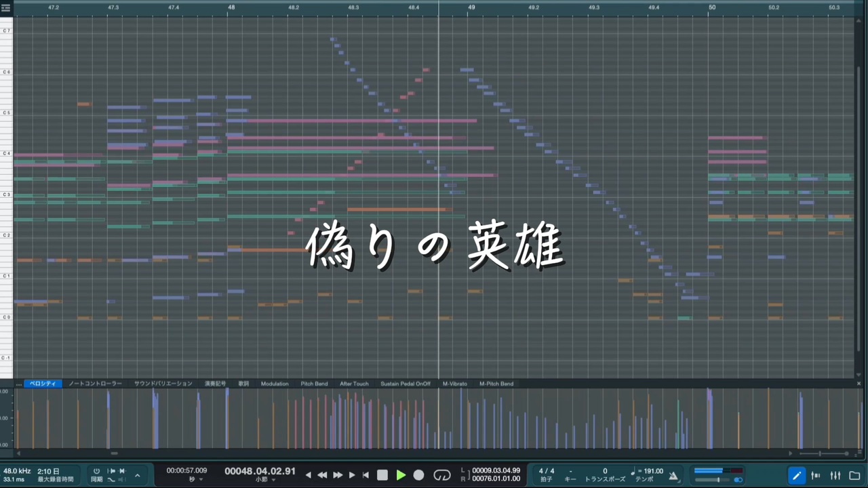
Task: Click the R right locator button
Action: pyautogui.click(x=463, y=479)
